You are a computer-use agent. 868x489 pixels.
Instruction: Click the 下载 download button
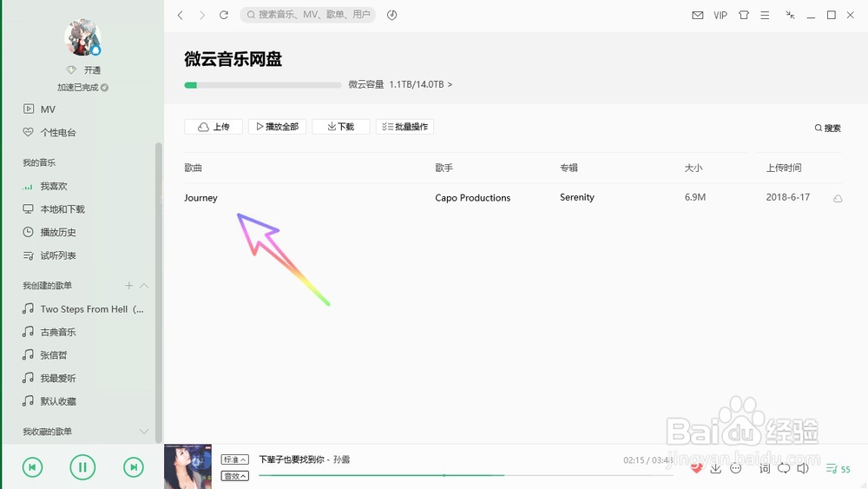tap(341, 127)
